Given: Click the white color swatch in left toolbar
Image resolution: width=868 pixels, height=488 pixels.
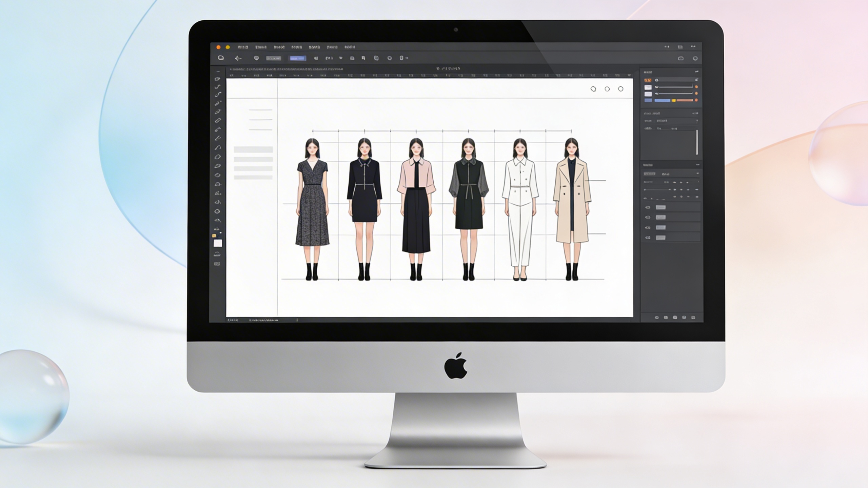Looking at the screenshot, I should click(217, 243).
